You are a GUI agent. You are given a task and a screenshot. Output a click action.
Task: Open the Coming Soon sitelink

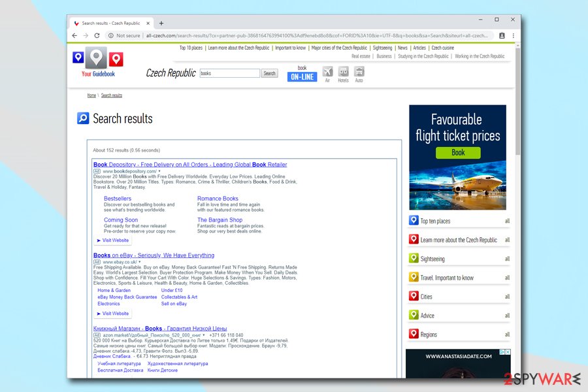click(x=121, y=220)
